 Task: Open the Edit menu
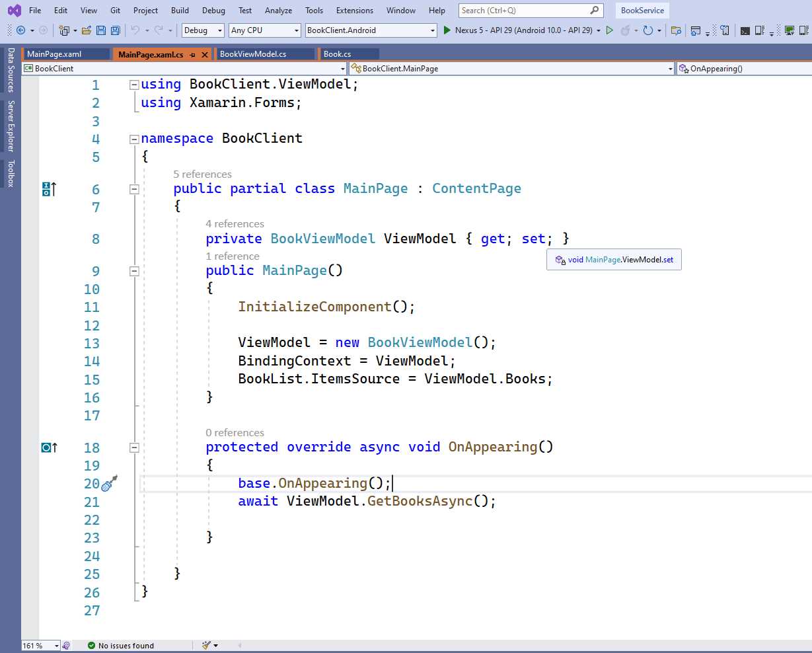(x=61, y=11)
